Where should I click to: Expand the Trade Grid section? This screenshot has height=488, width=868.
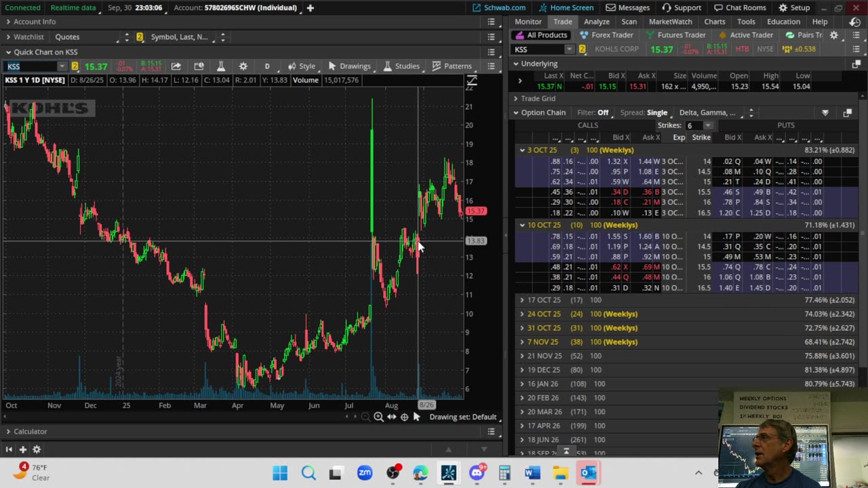point(516,98)
